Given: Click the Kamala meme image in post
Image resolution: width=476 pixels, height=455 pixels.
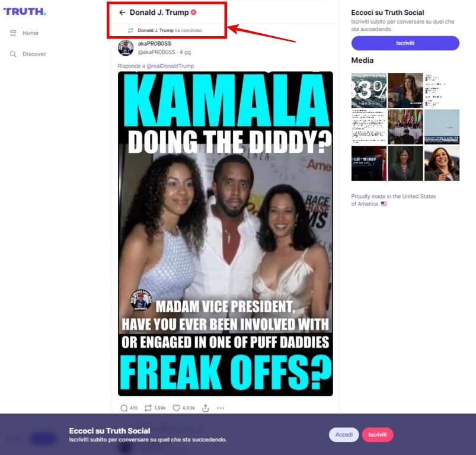Looking at the screenshot, I should coord(225,233).
